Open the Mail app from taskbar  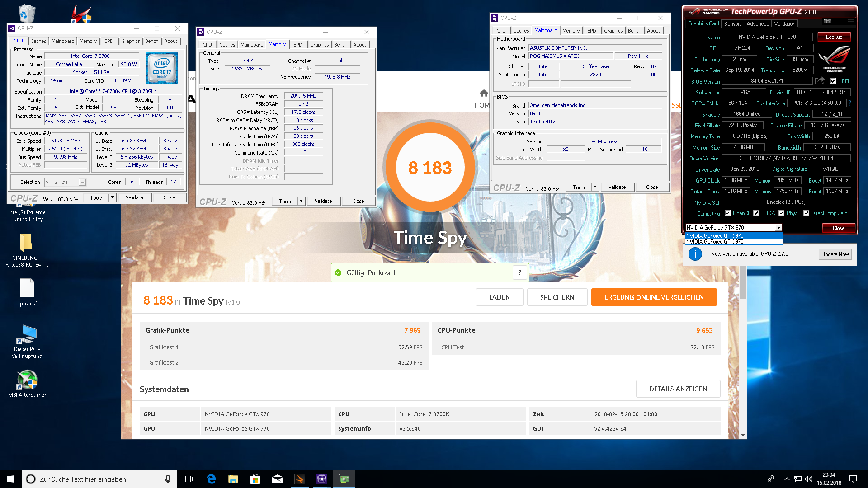click(x=278, y=479)
